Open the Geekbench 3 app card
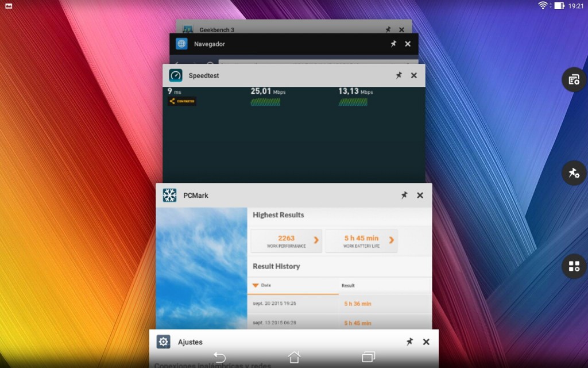588x368 pixels. [216, 30]
